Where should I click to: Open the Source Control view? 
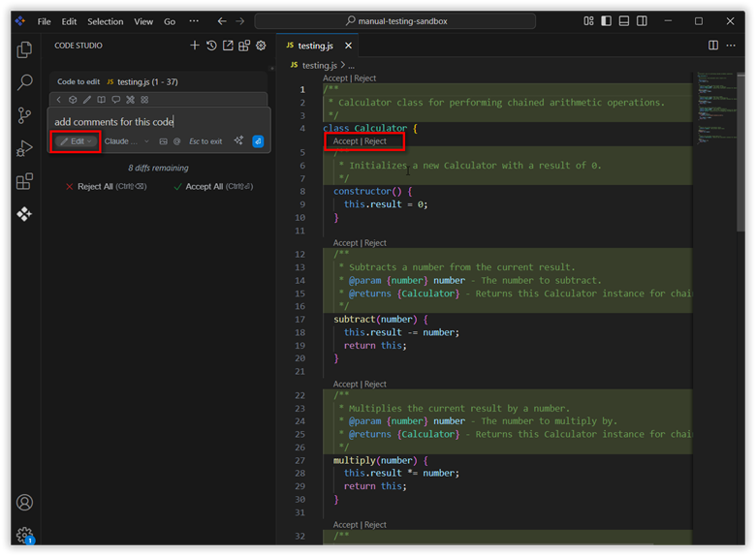click(25, 116)
